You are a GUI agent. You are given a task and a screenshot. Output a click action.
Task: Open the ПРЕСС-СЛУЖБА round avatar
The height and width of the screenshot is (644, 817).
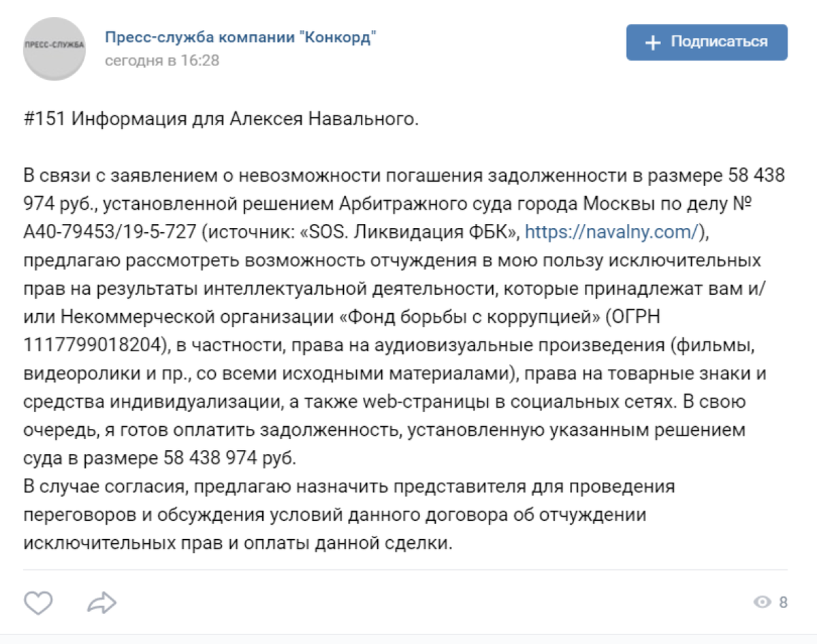(54, 48)
